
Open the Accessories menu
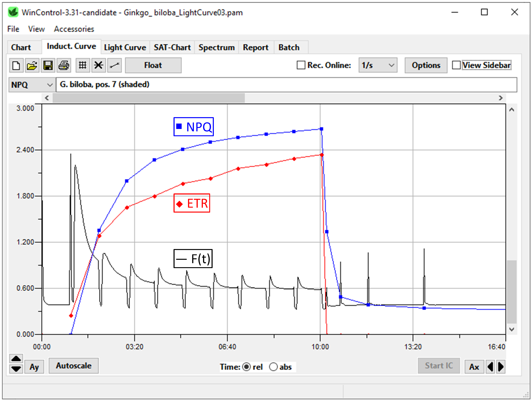[x=74, y=29]
